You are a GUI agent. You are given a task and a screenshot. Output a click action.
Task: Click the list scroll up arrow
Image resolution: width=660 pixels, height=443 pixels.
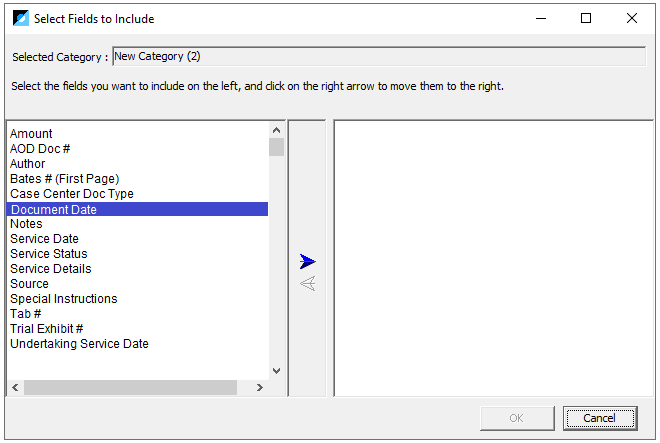[x=277, y=130]
